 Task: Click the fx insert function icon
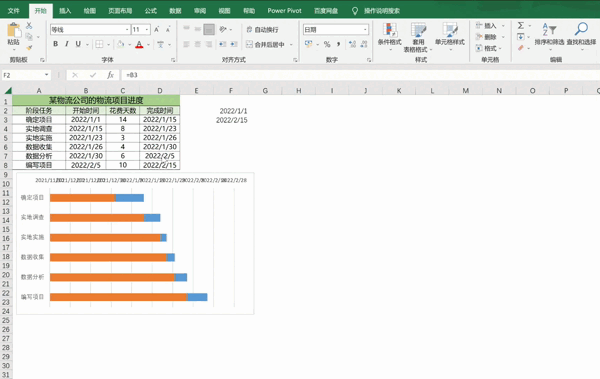[x=111, y=75]
